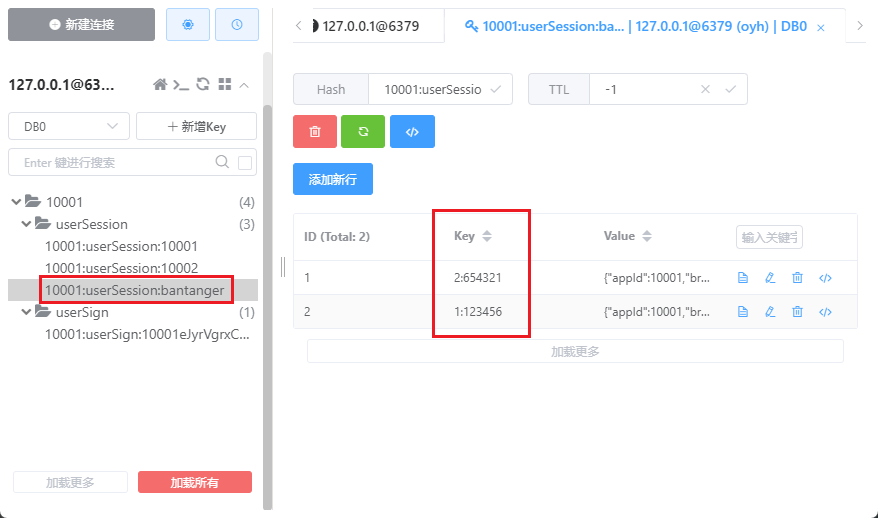This screenshot has height=518, width=878.
Task: Click value cell in row 2:654321
Action: [x=656, y=278]
